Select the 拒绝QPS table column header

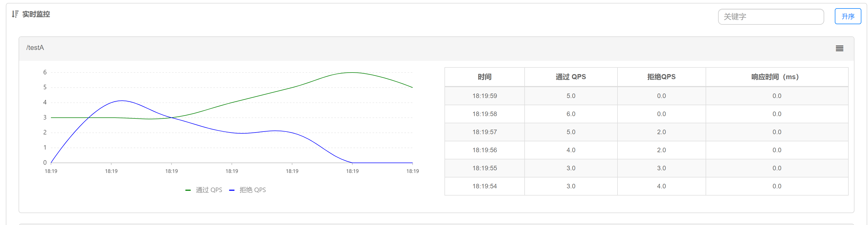(x=661, y=77)
